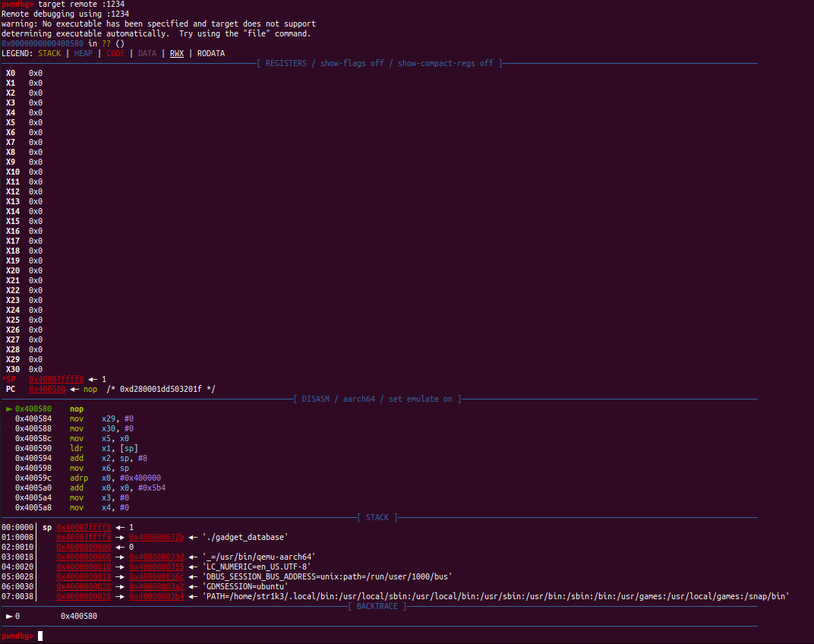Click the 'GDMSESSION=ubuntu' stack string
This screenshot has width=814, height=644.
[245, 586]
